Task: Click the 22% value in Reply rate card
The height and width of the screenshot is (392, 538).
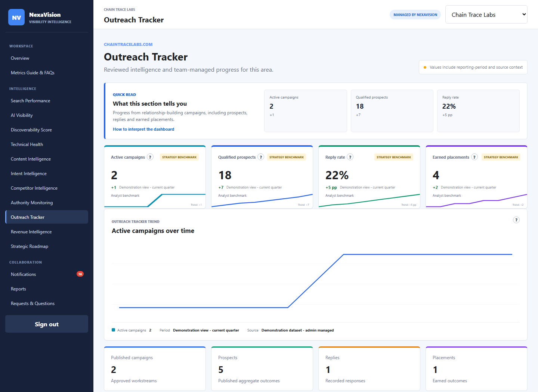Action: coord(337,175)
